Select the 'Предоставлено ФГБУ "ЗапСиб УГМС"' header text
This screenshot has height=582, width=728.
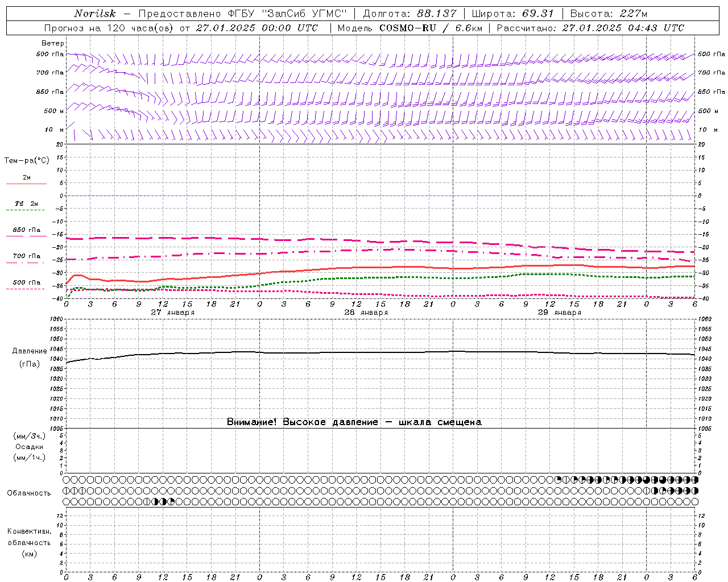243,14
